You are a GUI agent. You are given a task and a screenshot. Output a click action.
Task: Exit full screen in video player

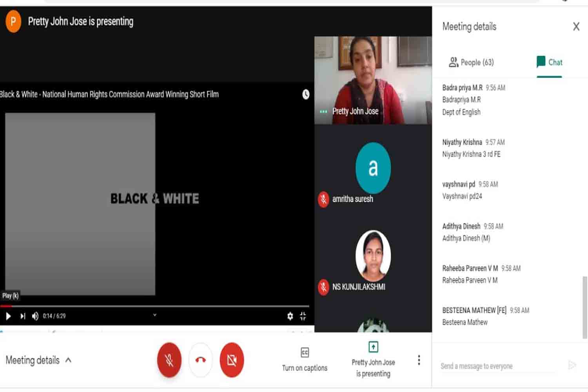303,316
